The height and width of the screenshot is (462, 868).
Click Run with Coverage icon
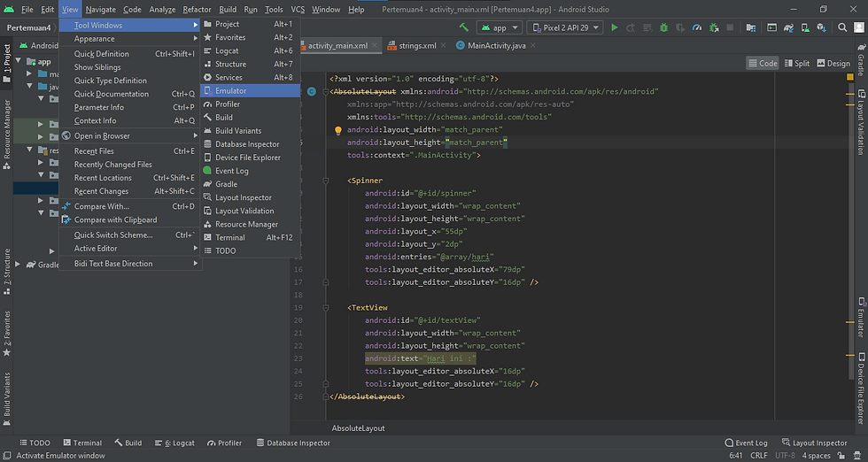[x=680, y=27]
